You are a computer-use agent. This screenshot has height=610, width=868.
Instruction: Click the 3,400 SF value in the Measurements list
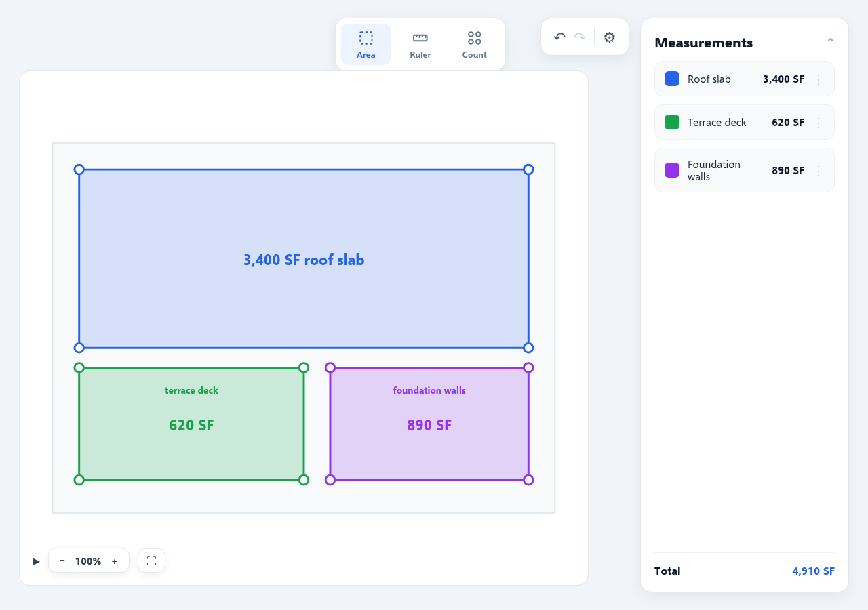783,79
